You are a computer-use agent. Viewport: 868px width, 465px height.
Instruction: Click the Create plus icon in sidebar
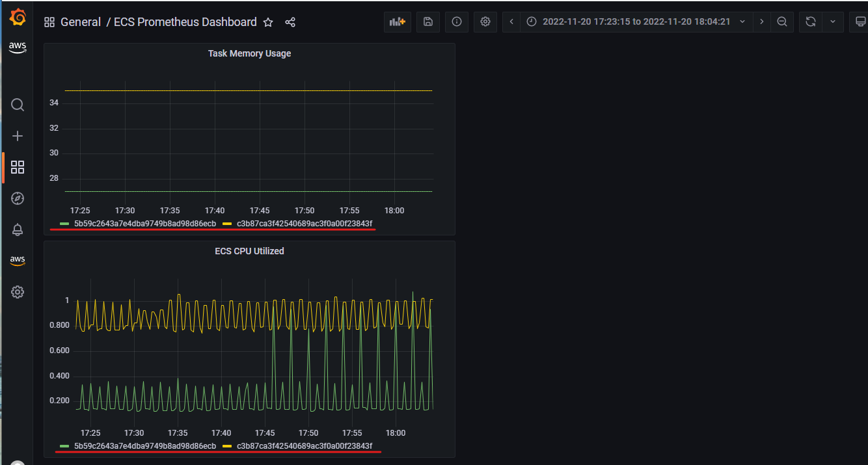click(x=18, y=136)
